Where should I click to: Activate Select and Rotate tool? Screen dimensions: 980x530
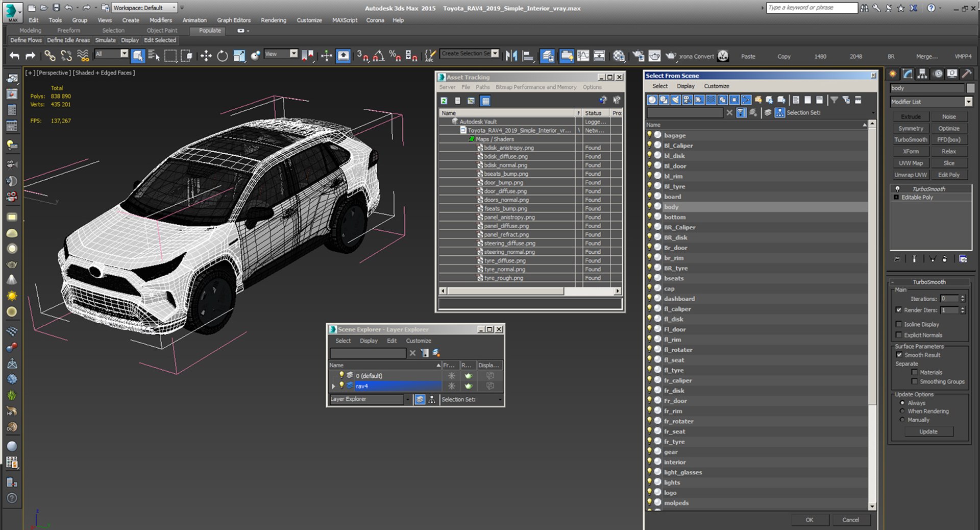tap(223, 56)
